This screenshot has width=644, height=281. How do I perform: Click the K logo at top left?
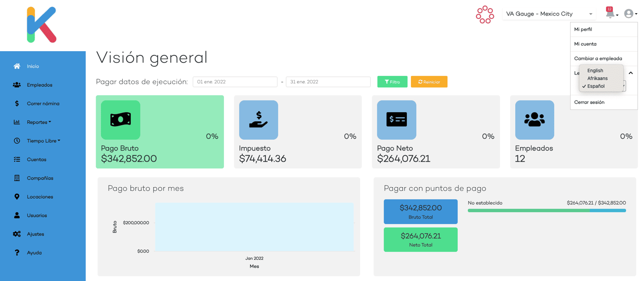[42, 25]
